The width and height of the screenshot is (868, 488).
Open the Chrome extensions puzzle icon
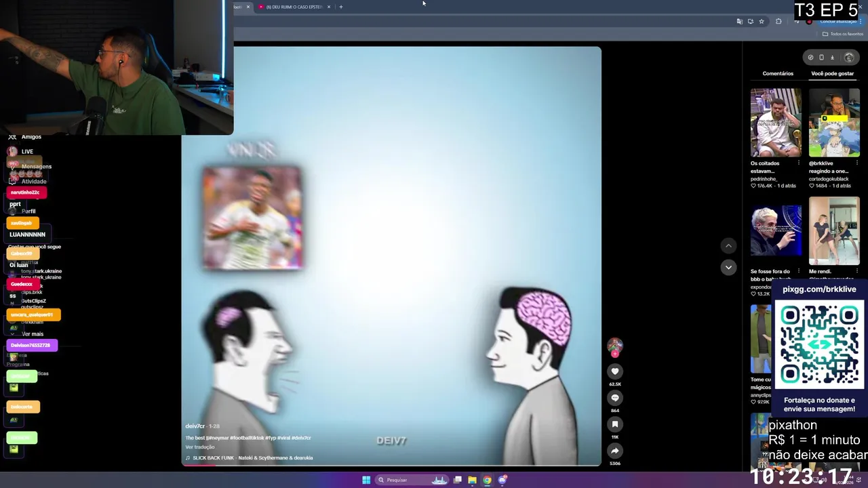tap(778, 22)
